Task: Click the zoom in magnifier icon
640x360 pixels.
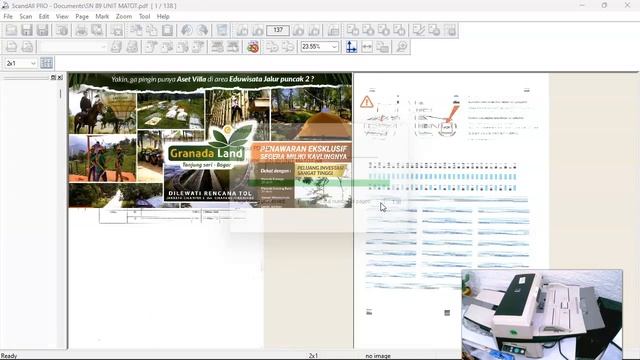Action: (272, 47)
